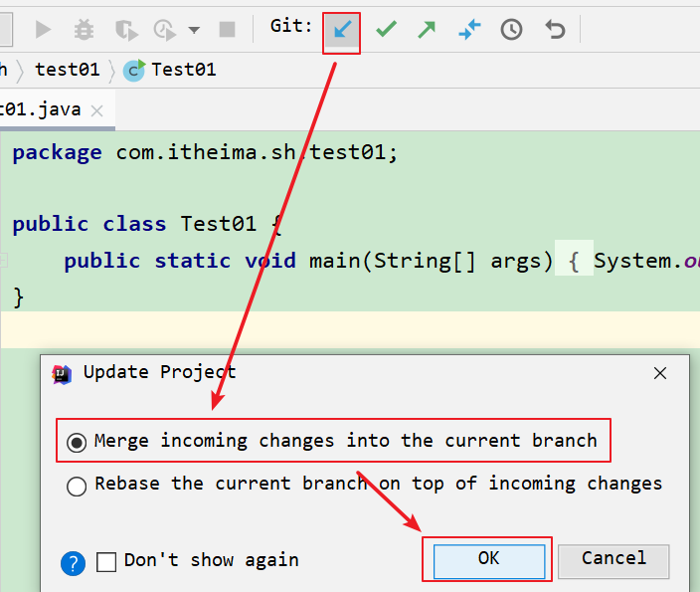Click the Git Rollback undo arrow
This screenshot has height=592, width=700.
click(x=555, y=29)
